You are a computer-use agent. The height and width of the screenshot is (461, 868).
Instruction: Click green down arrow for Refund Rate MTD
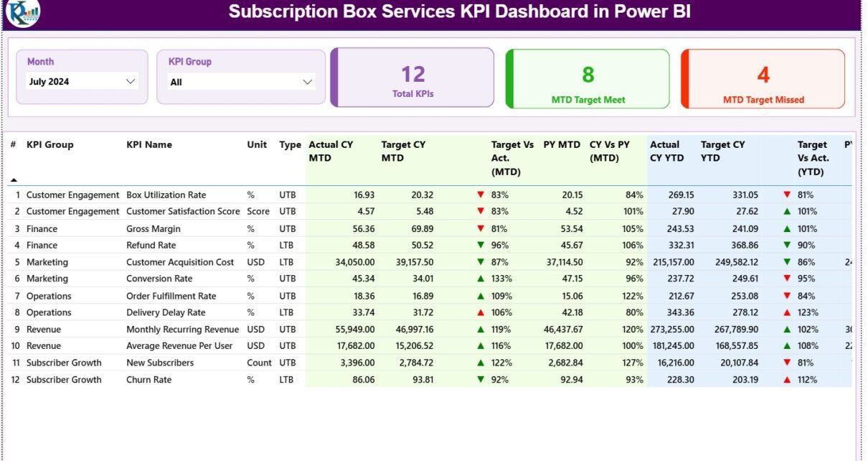(x=481, y=246)
